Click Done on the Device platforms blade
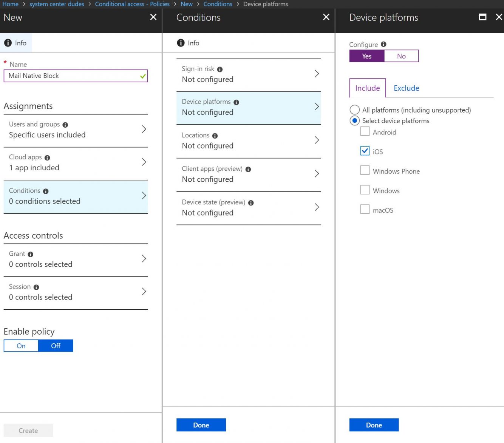The image size is (504, 443). coord(374,424)
